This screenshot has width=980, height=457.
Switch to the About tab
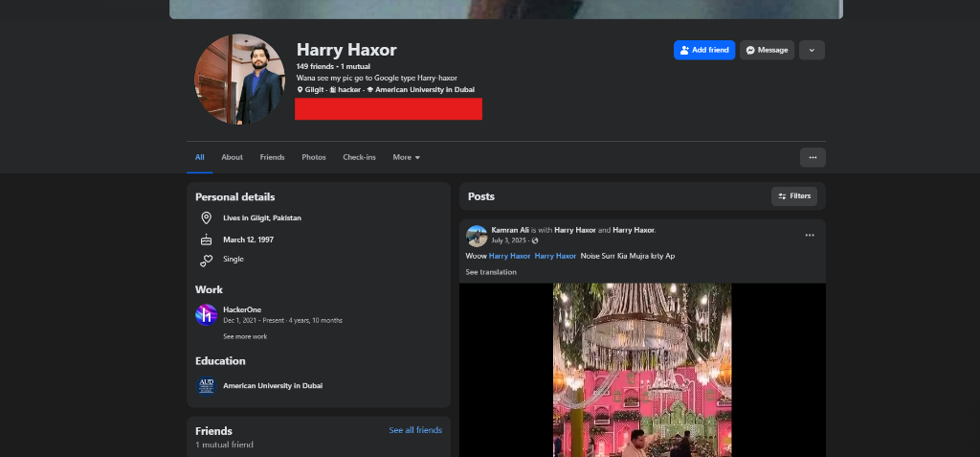tap(232, 157)
